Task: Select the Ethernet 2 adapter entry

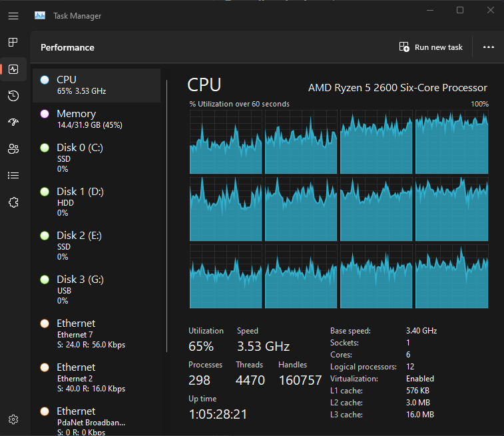Action: point(97,378)
